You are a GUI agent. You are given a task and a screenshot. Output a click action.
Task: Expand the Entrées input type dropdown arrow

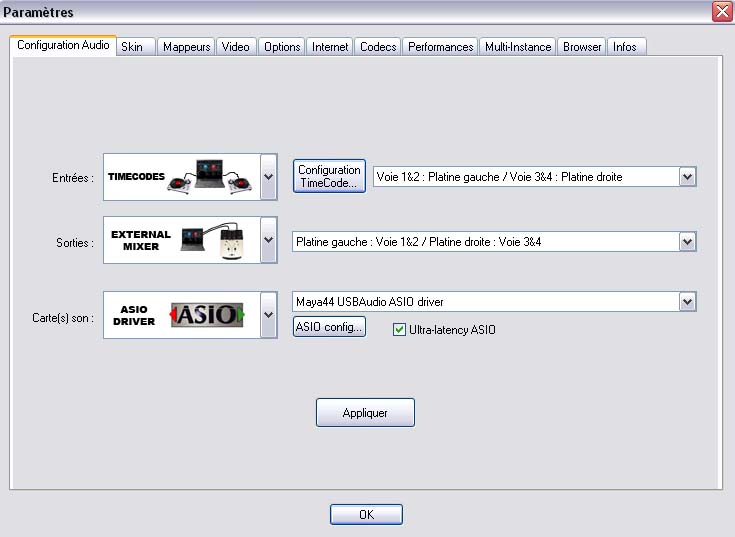[269, 177]
